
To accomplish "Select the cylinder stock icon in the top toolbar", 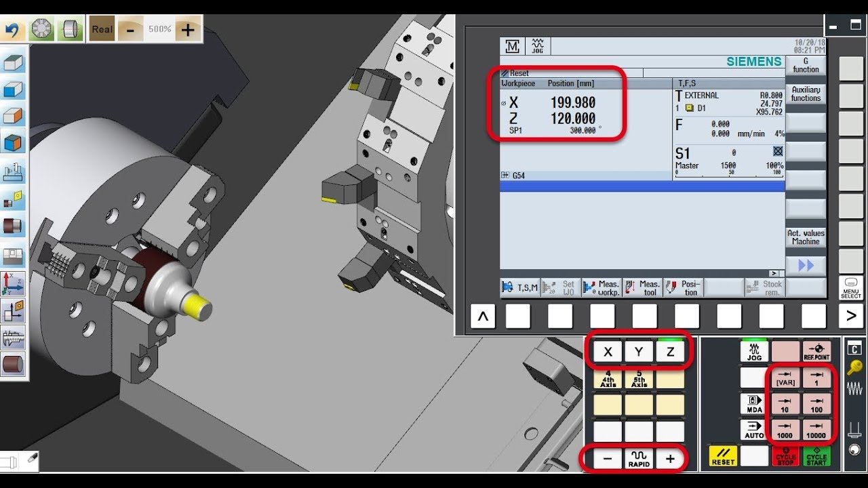I will pos(70,30).
